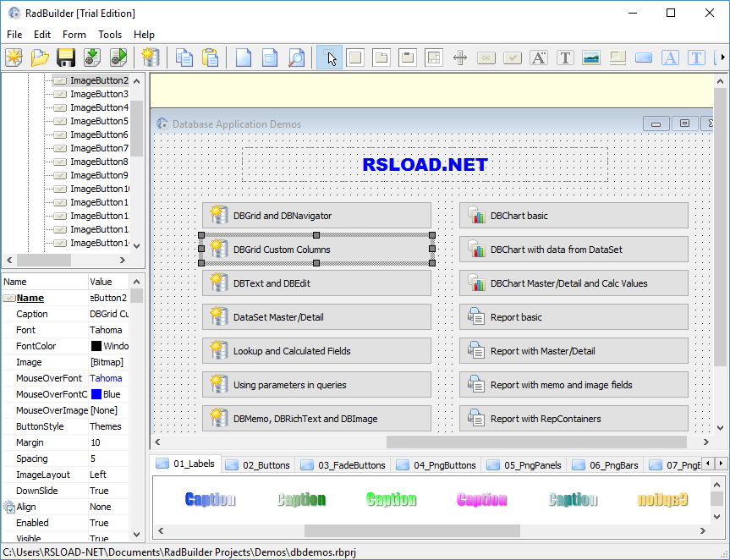The image size is (730, 560).
Task: Click the DownSlide property True value
Action: 99,491
